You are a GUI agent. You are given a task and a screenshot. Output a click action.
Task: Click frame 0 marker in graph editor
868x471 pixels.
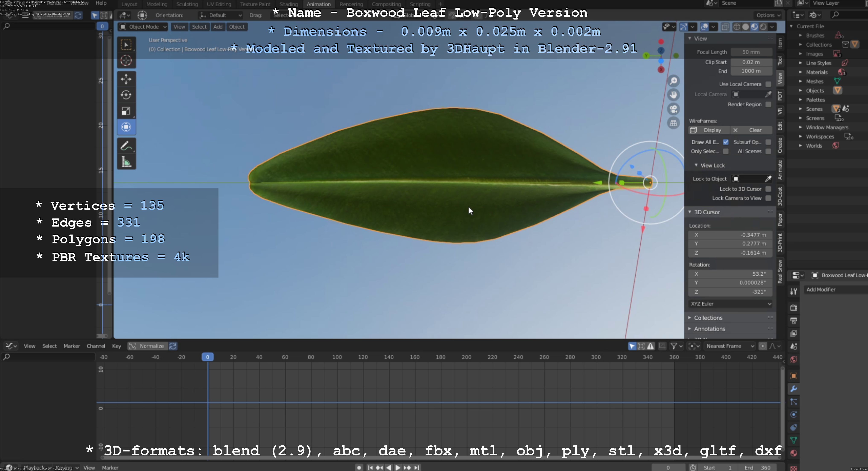click(208, 357)
